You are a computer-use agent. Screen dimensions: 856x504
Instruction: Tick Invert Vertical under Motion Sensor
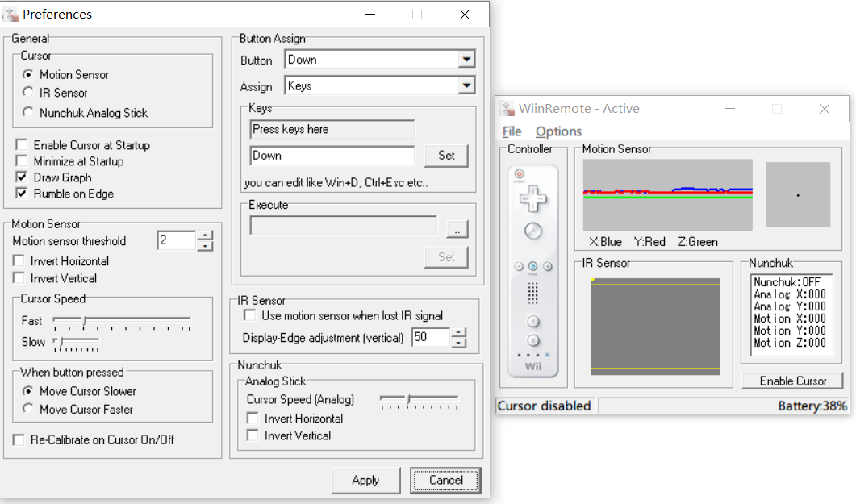coord(19,277)
